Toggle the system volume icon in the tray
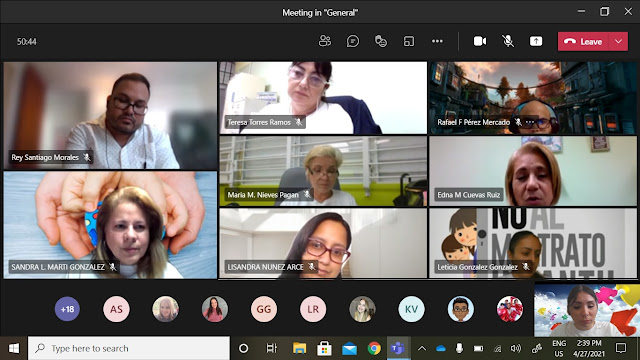The width and height of the screenshot is (640, 360). (516, 348)
